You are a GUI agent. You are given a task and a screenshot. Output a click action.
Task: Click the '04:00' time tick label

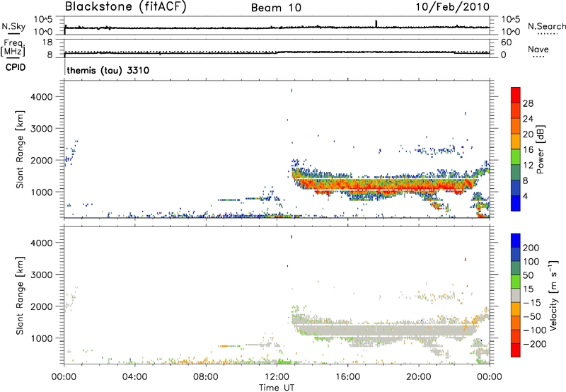(x=134, y=377)
